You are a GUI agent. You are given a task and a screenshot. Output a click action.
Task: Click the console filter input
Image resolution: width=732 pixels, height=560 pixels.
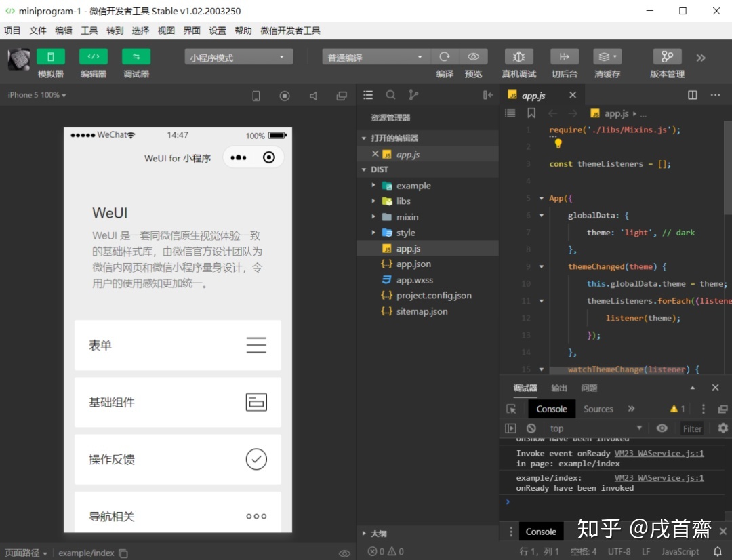tap(692, 428)
